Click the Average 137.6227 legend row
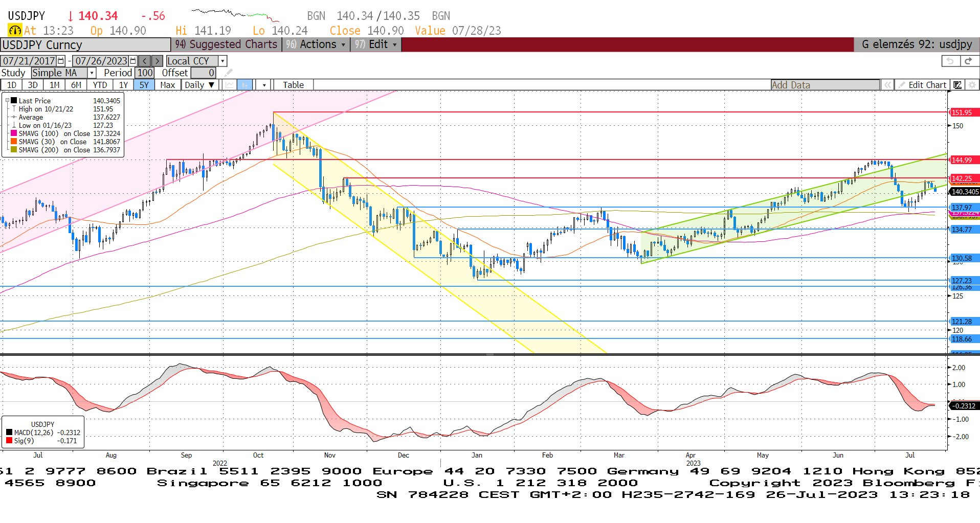 coord(66,117)
